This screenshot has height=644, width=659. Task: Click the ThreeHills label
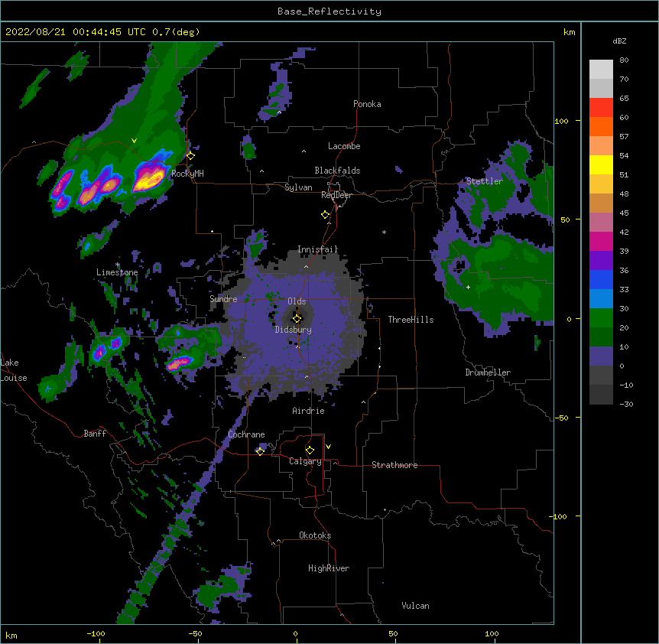[x=411, y=320]
